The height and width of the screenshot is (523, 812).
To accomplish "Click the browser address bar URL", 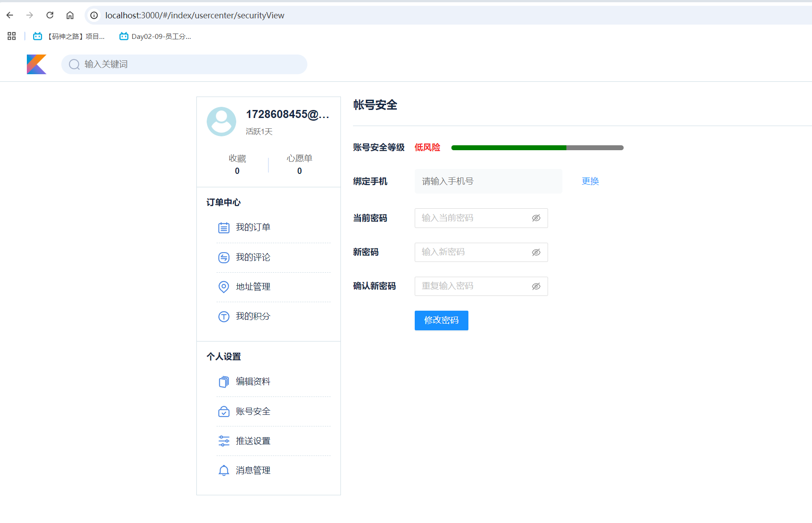I will coord(195,15).
